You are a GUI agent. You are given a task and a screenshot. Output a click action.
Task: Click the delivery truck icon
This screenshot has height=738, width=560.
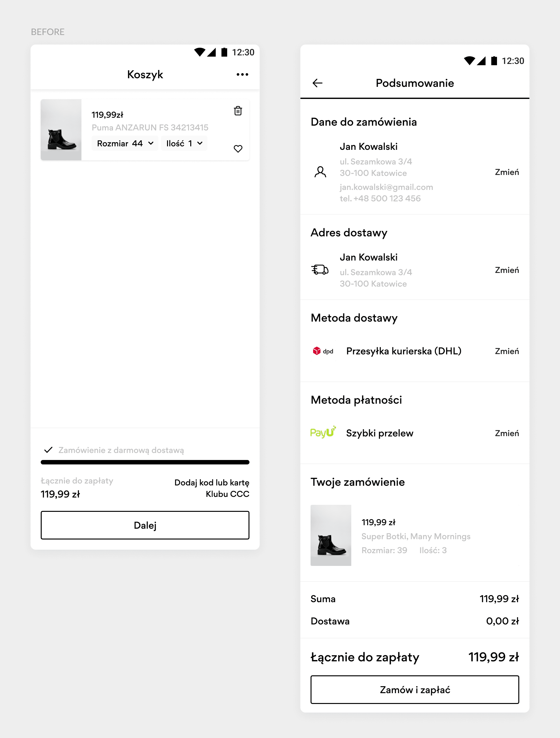tap(320, 269)
